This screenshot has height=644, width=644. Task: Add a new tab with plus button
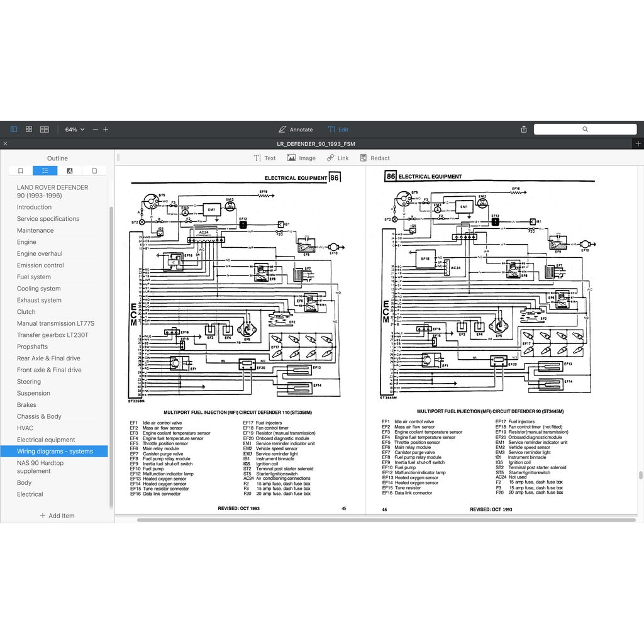[x=638, y=144]
